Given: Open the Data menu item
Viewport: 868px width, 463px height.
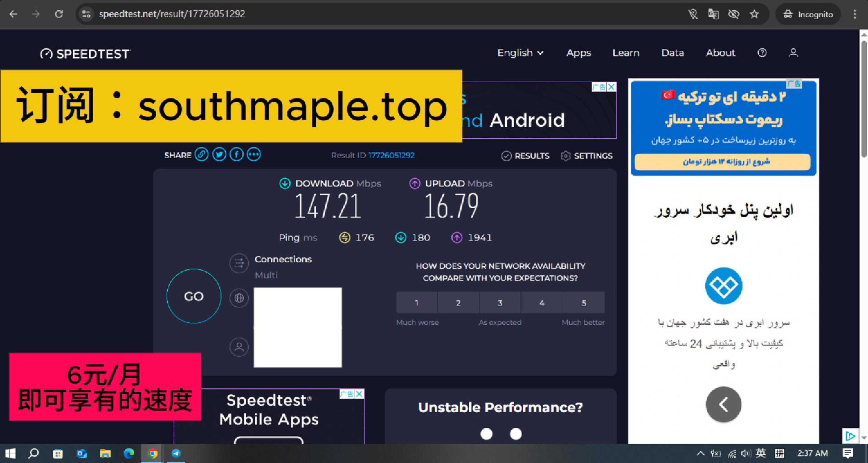Looking at the screenshot, I should [x=673, y=53].
